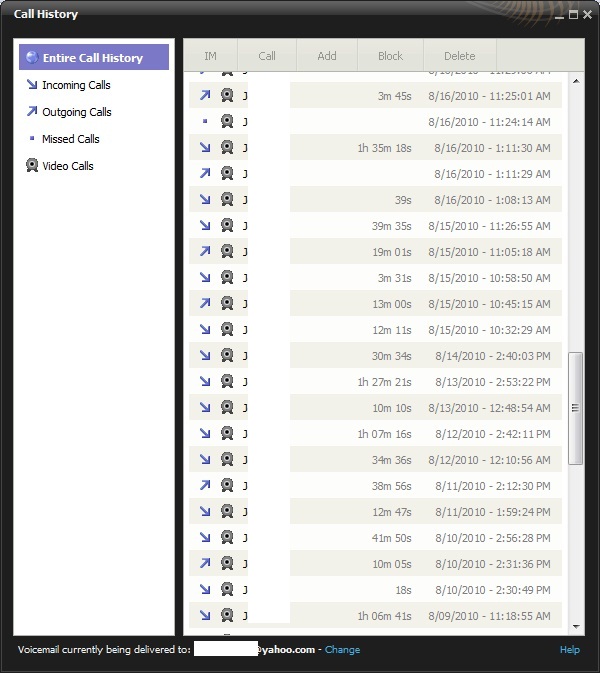The width and height of the screenshot is (600, 673).
Task: Click webcam icon on 1:08:13 AM call
Action: (227, 199)
